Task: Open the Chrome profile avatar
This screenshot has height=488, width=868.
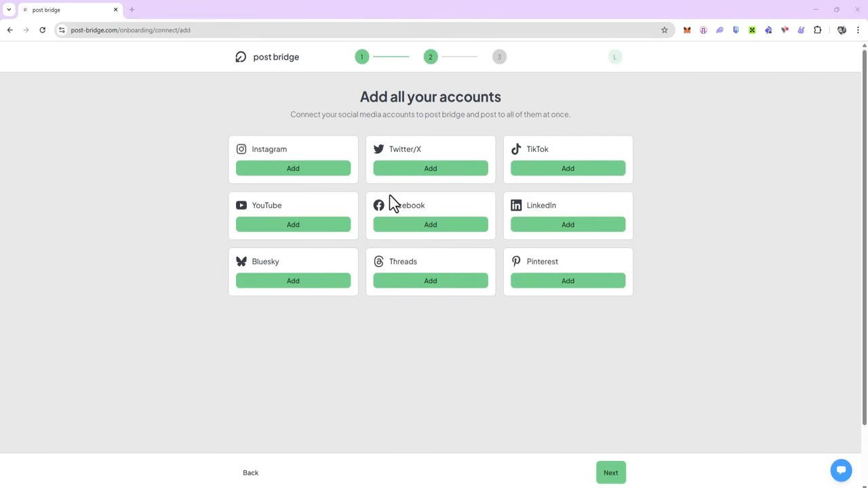Action: tap(842, 30)
